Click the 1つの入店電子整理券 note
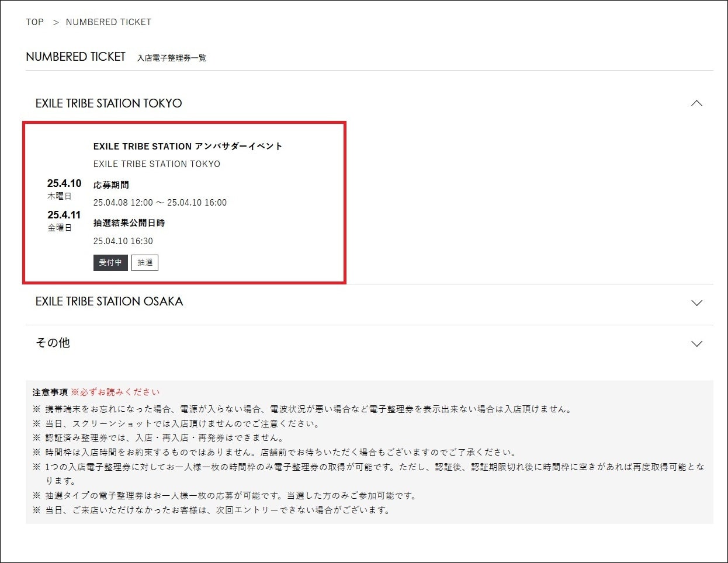Screen dimensions: 728x563 (369, 474)
